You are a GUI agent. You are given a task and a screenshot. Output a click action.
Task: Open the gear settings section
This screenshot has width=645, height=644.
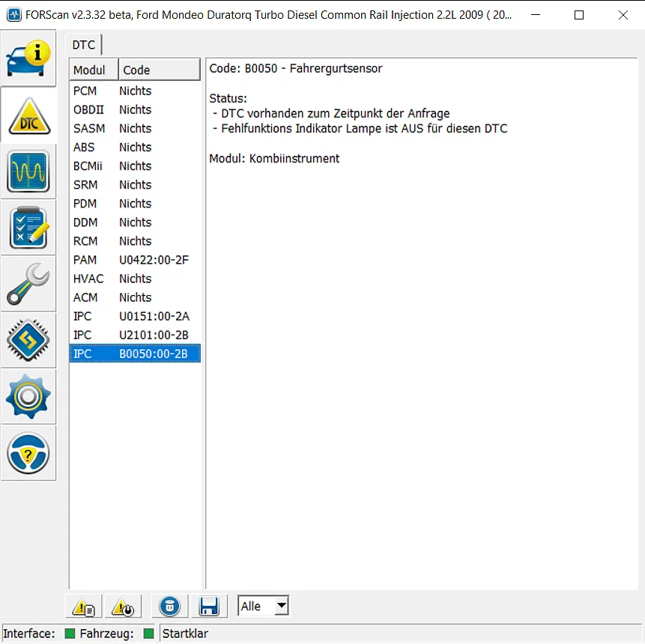click(28, 396)
